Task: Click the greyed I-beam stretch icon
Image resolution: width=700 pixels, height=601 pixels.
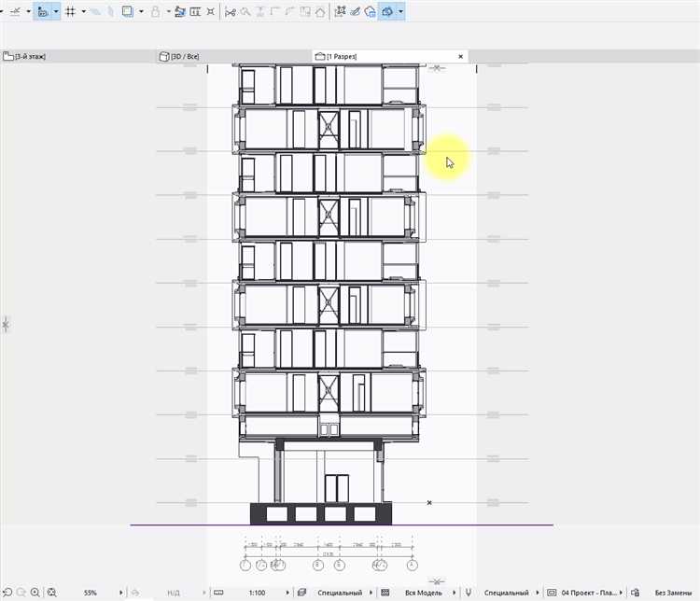Action: [260, 11]
